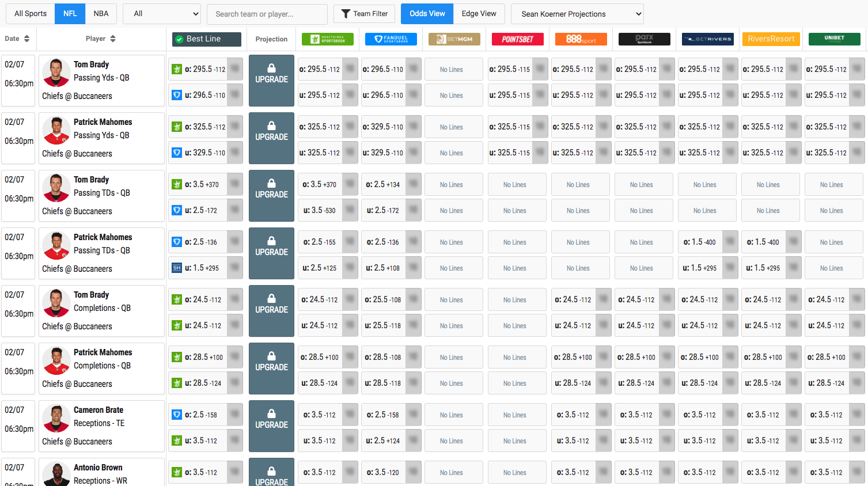This screenshot has height=486, width=868.
Task: Select PointsBet odds 'o: 295.5 -115' for Tom Brady
Action: [518, 69]
